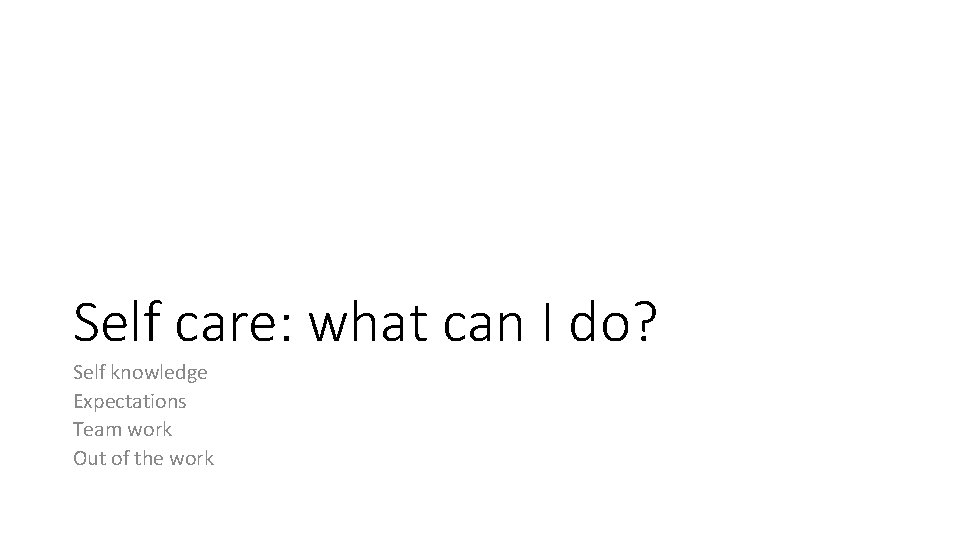Click "Self" in the "Self knowledge" line
This screenshot has height=540, width=960.
(89, 372)
